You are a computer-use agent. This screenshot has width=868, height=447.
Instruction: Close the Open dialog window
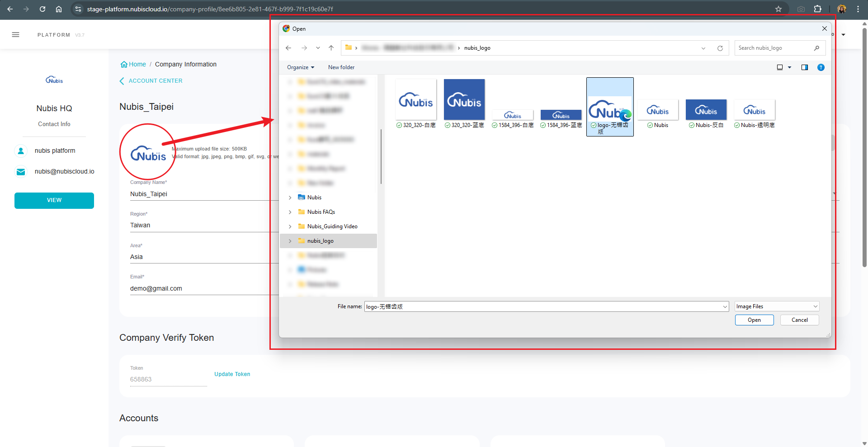(x=824, y=28)
